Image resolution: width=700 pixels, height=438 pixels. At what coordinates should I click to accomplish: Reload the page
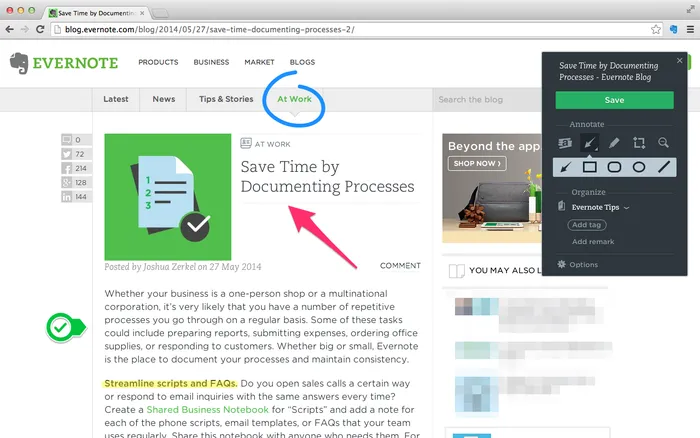coord(40,29)
